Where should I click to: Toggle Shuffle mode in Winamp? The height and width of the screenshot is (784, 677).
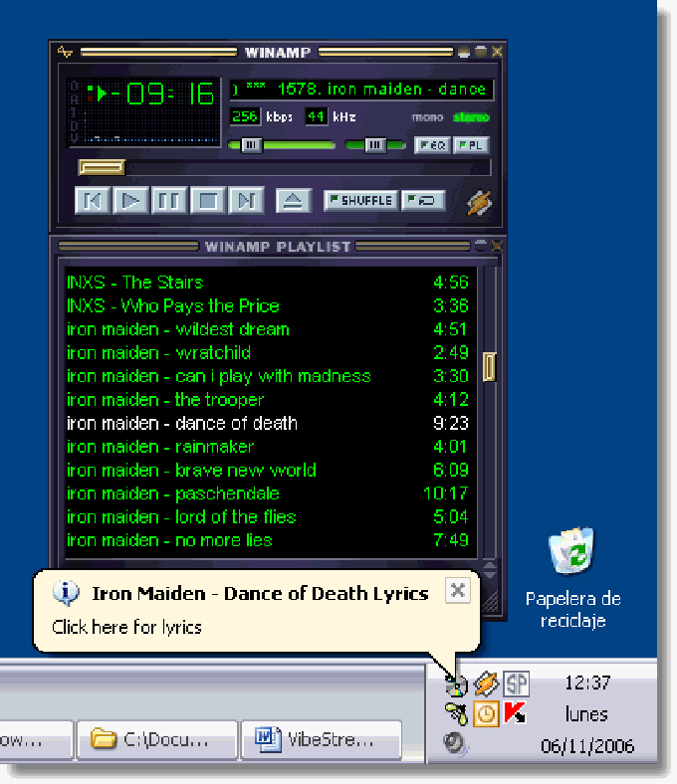pos(360,201)
